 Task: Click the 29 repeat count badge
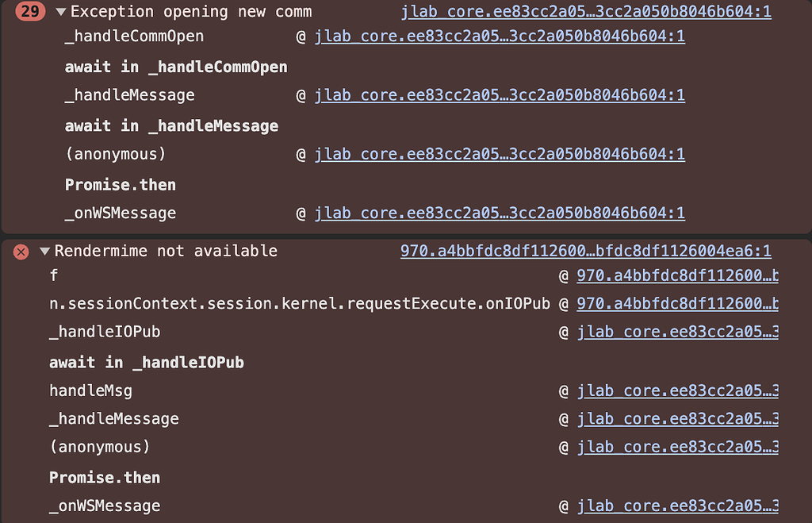point(30,11)
